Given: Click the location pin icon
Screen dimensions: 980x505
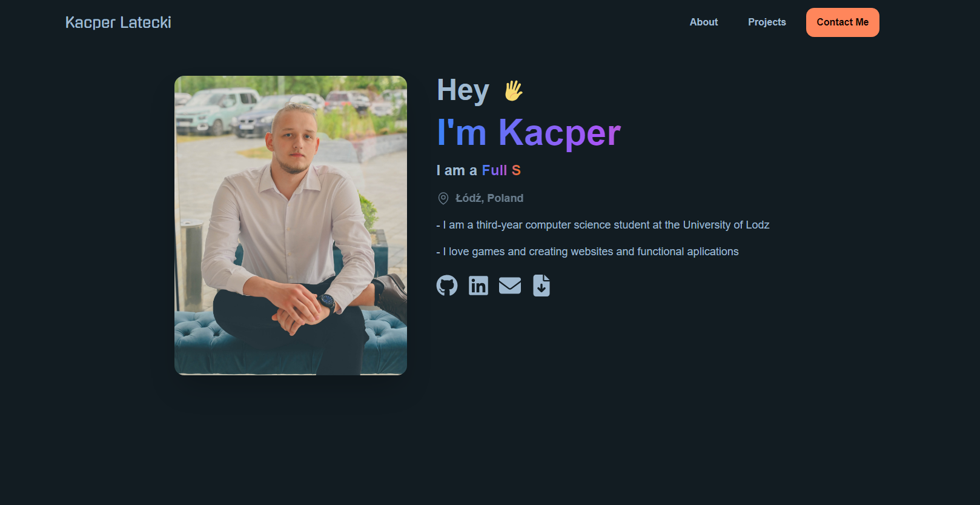Looking at the screenshot, I should pos(443,198).
